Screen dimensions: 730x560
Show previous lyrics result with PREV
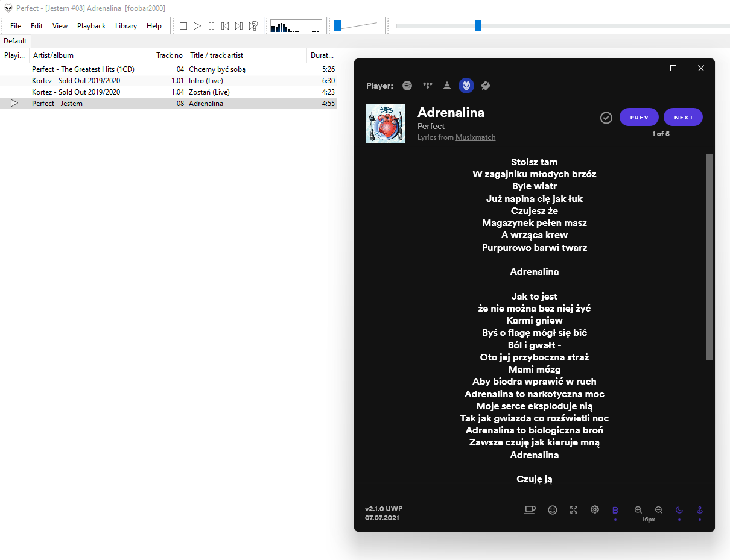[639, 117]
